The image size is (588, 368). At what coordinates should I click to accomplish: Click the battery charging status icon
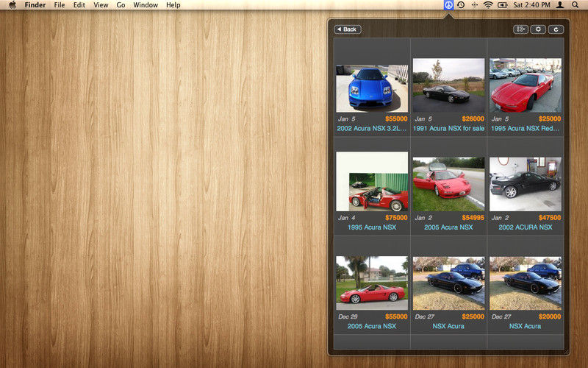[x=502, y=5]
